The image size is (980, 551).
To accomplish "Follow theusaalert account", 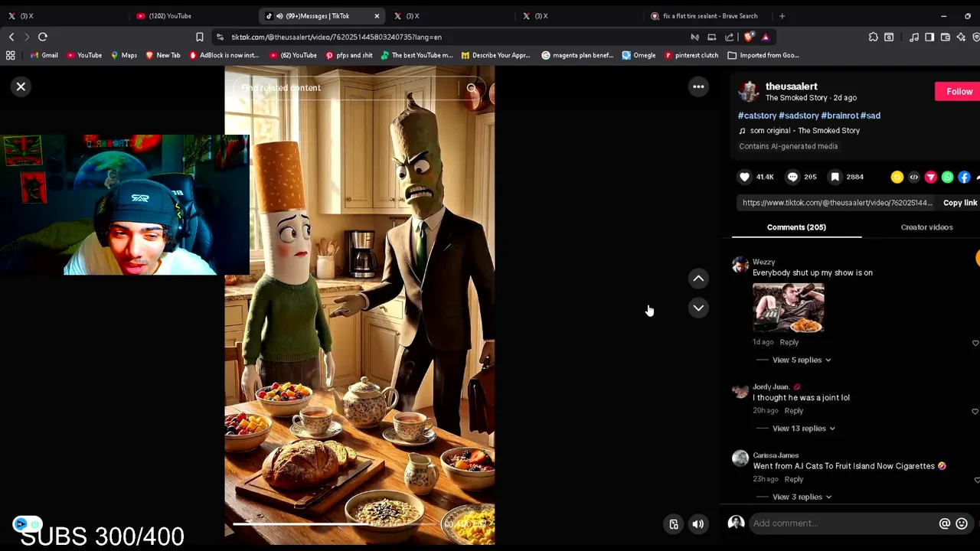I will click(x=959, y=92).
